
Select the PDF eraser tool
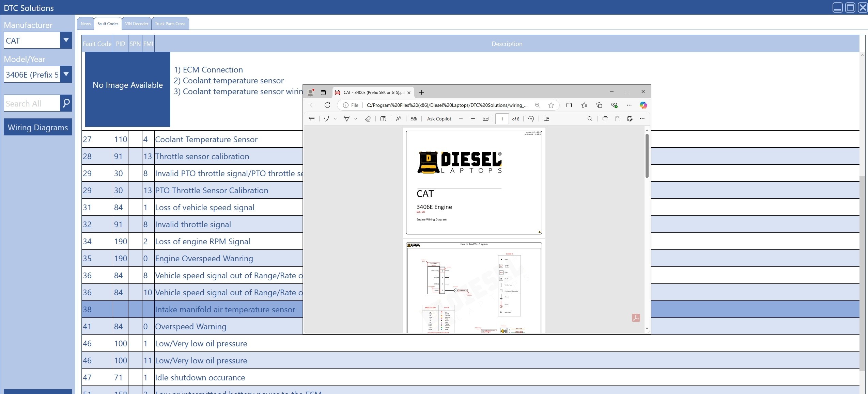tap(368, 119)
